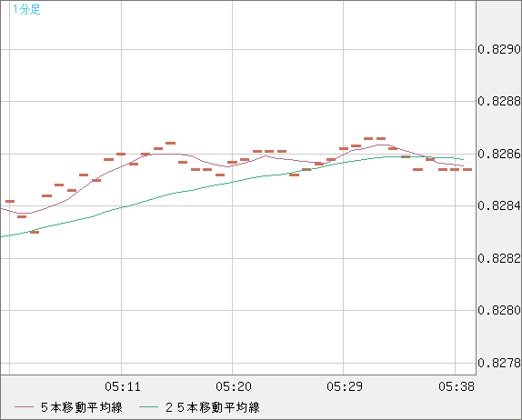This screenshot has height=420, width=522.
Task: Click the 0.8288 price axis label
Action: (x=499, y=101)
